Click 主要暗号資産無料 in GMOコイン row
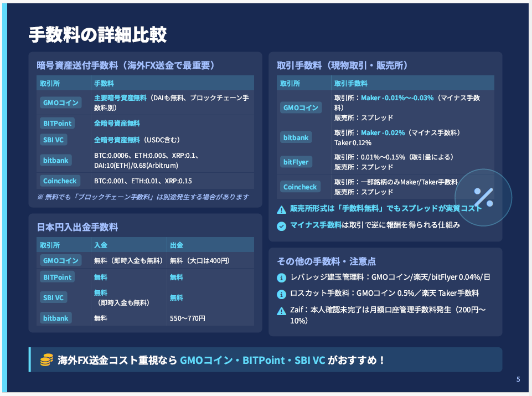 120,97
